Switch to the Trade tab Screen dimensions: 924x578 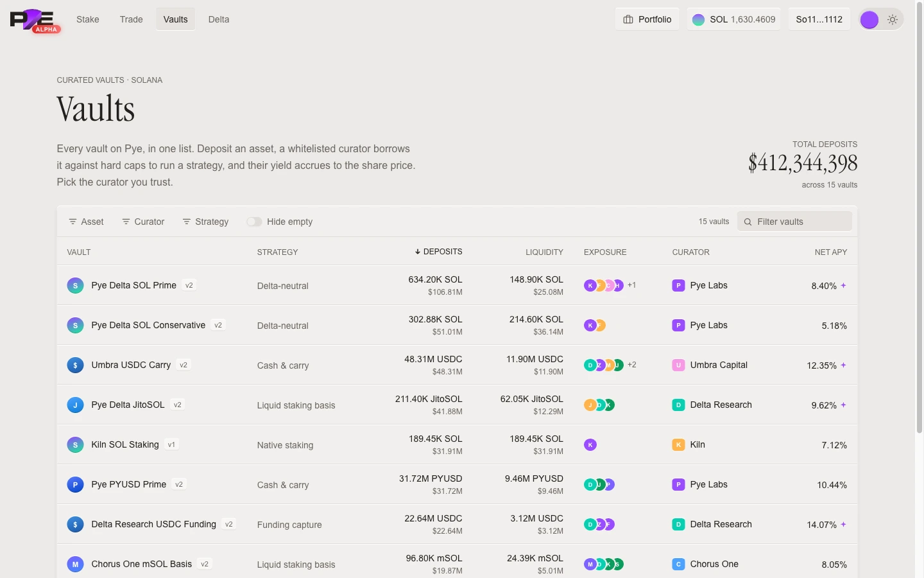point(132,19)
